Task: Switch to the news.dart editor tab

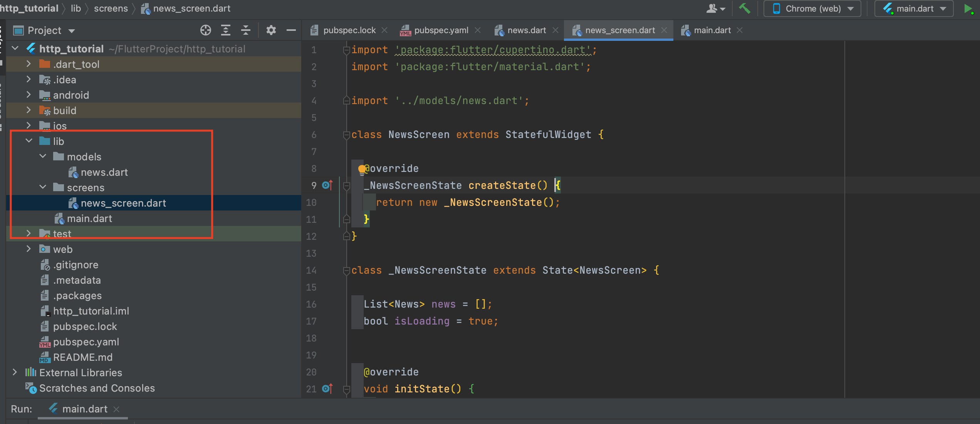Action: click(x=526, y=30)
